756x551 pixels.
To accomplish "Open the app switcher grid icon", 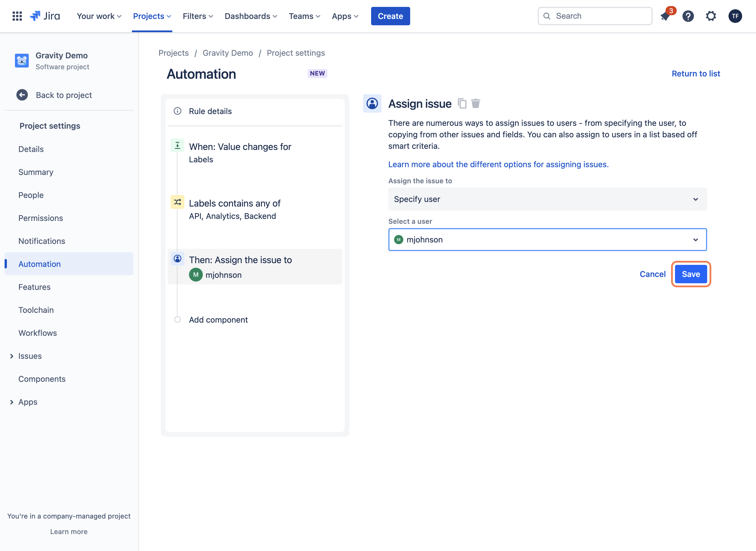I will [x=17, y=16].
